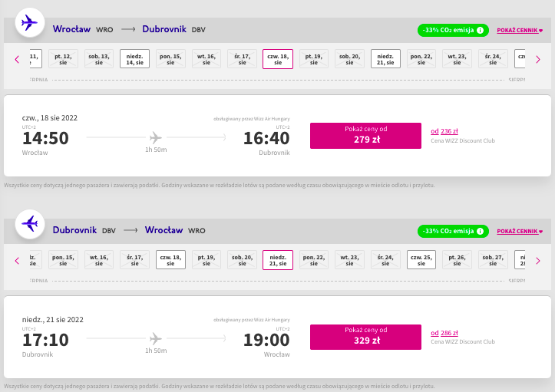The image size is (555, 392).
Task: Select outbound date niedz. 14, sie
Action: pos(134,59)
